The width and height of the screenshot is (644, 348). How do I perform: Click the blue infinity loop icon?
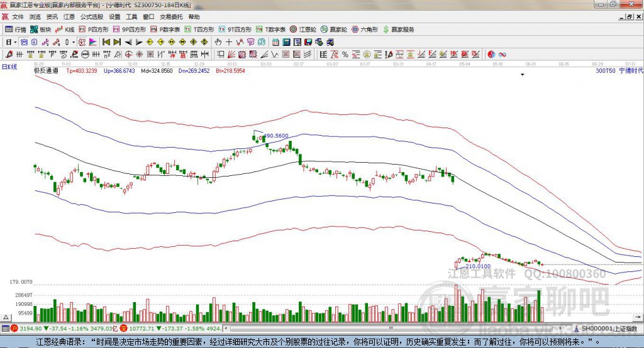[x=502, y=54]
